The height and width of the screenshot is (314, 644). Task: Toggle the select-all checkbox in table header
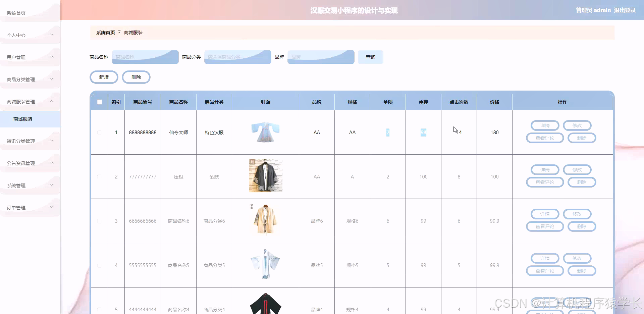pyautogui.click(x=100, y=102)
